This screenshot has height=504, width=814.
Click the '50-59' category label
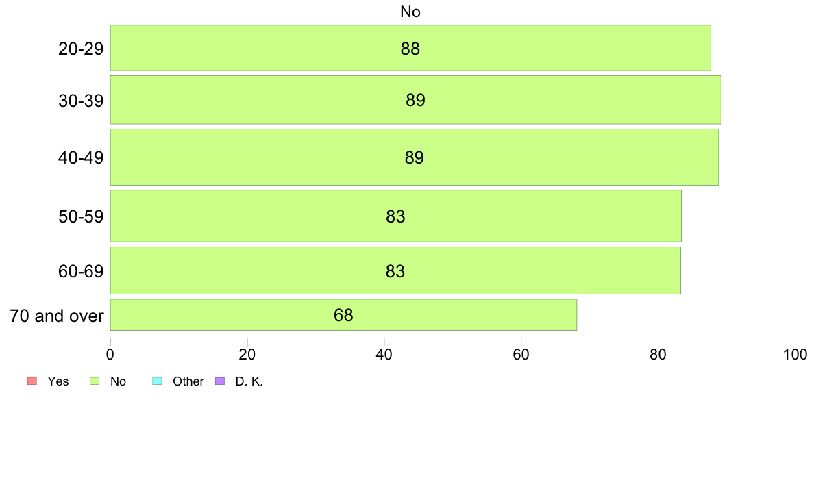(x=81, y=216)
